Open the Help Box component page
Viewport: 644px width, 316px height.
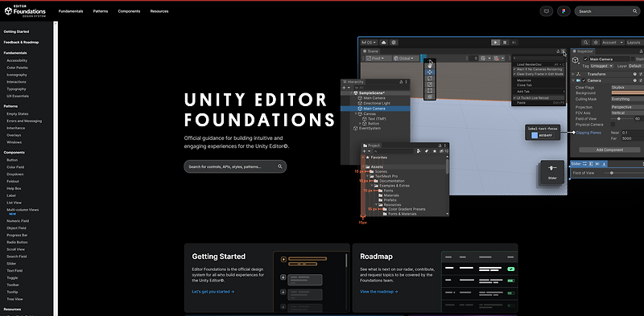pos(14,188)
